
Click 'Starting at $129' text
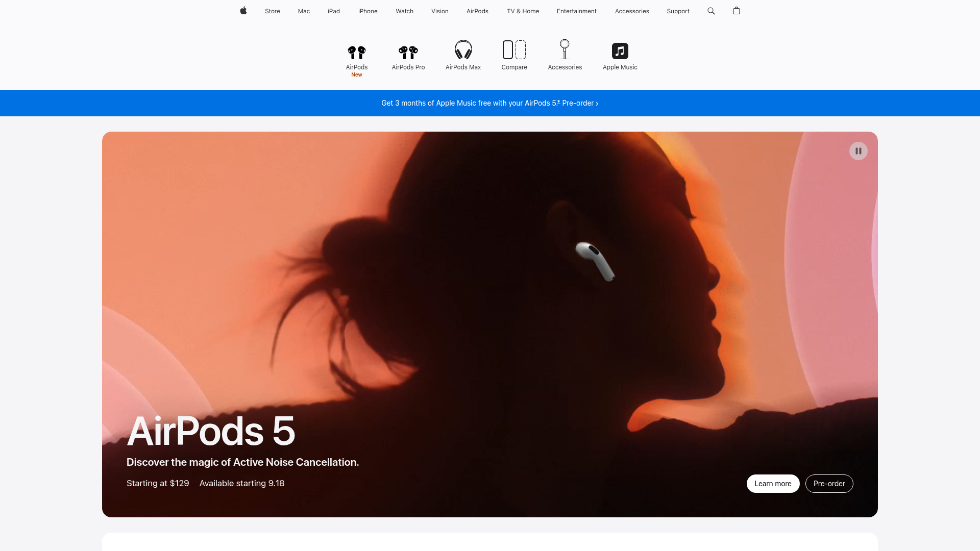pyautogui.click(x=158, y=483)
